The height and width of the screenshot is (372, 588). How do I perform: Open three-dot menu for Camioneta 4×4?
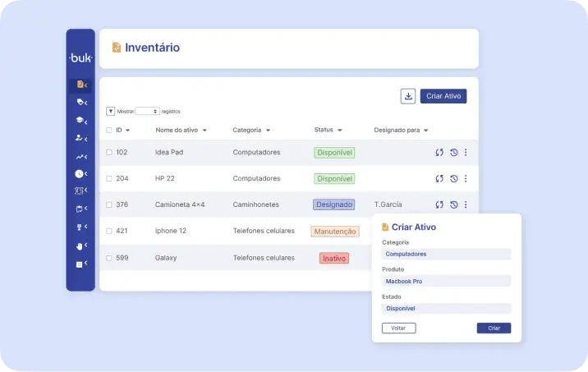[466, 204]
